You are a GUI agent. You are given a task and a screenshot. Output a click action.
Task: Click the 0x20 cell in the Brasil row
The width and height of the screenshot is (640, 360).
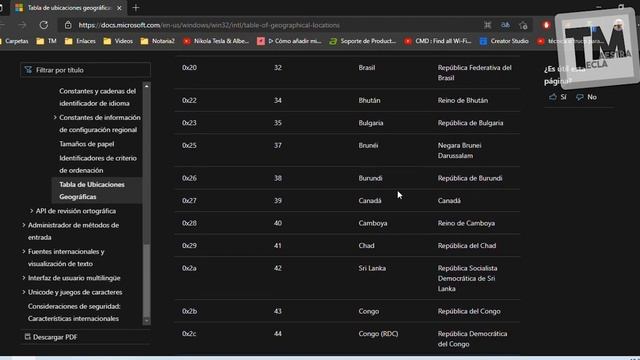(189, 67)
